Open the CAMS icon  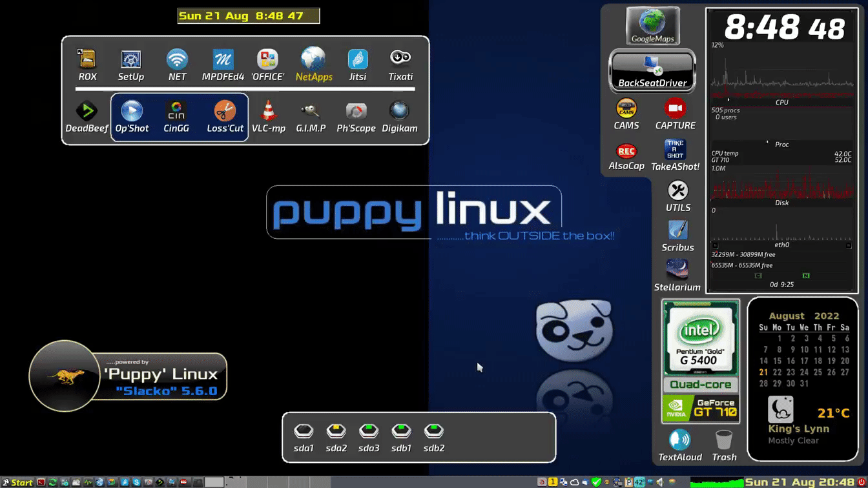(x=626, y=114)
